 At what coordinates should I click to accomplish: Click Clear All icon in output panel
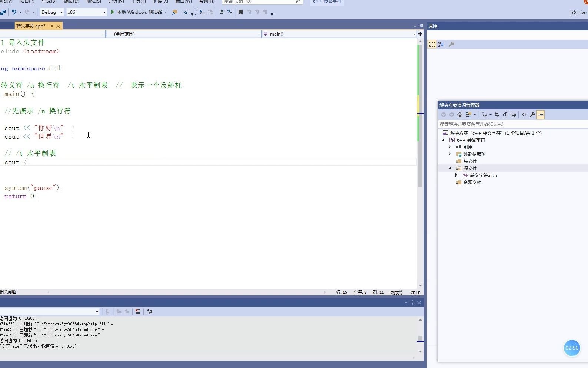(138, 312)
